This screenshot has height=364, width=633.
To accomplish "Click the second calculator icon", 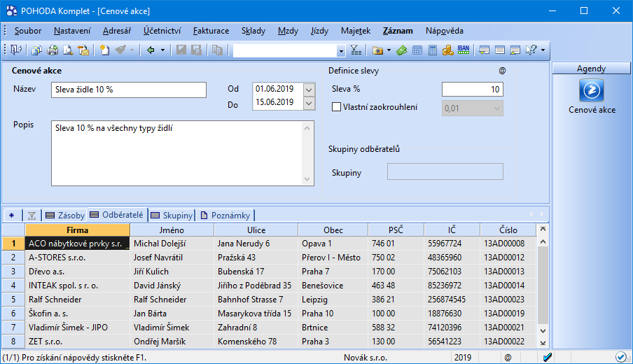I will click(432, 50).
